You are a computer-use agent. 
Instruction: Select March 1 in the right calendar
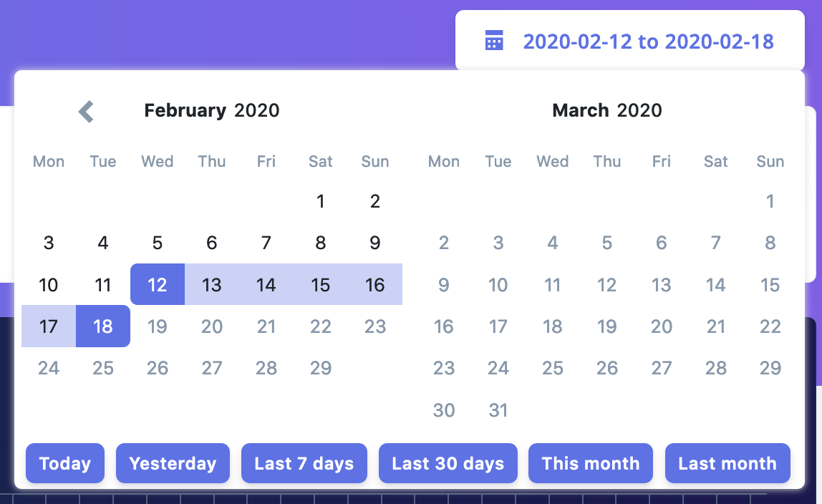[x=770, y=201]
